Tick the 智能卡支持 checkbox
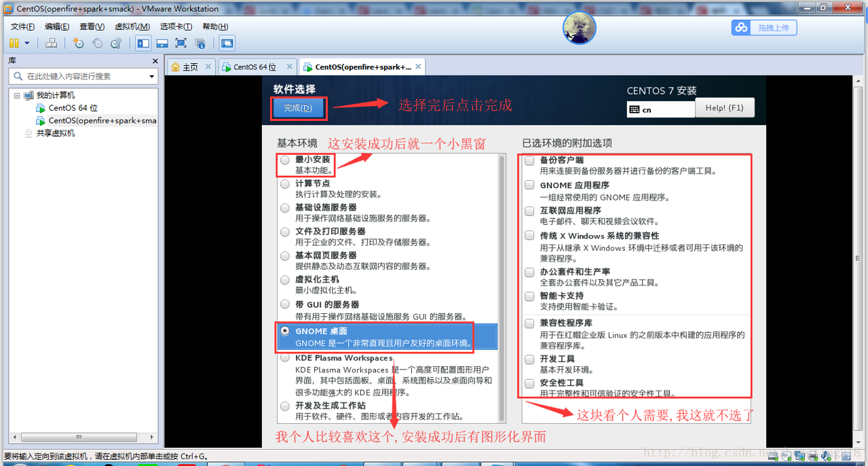868x466 pixels. point(529,296)
